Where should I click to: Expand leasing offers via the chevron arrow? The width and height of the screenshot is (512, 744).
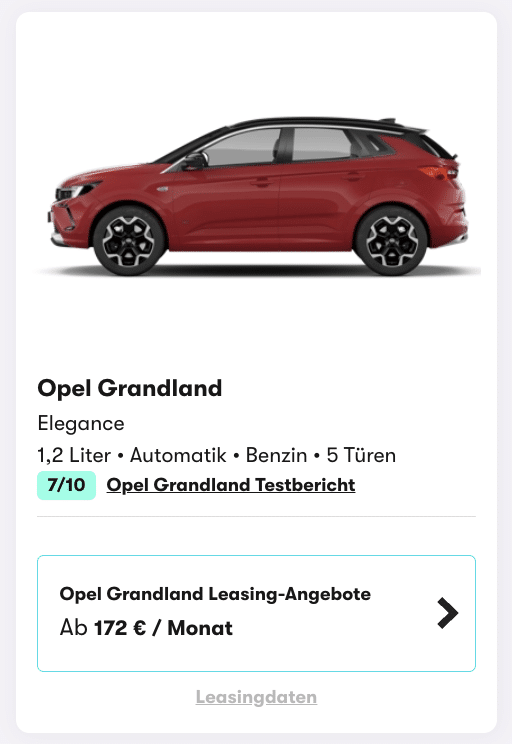click(447, 613)
